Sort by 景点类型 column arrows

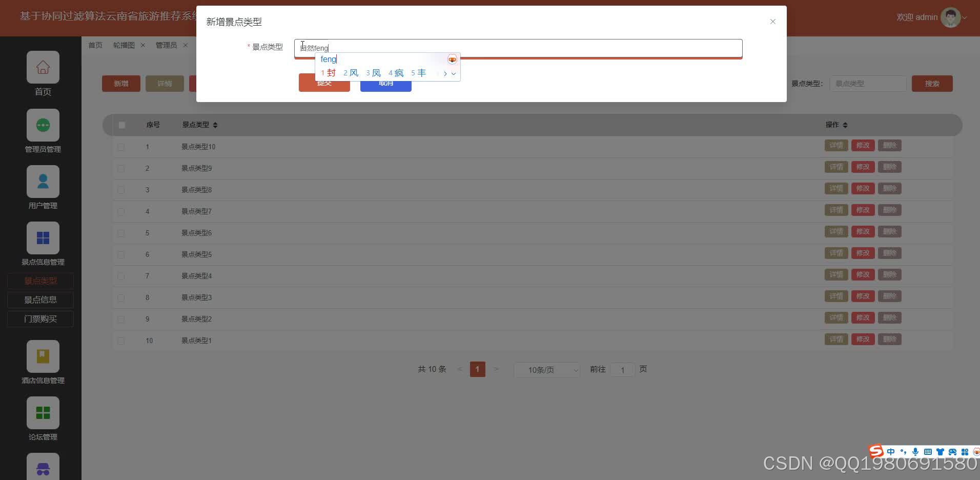point(215,125)
